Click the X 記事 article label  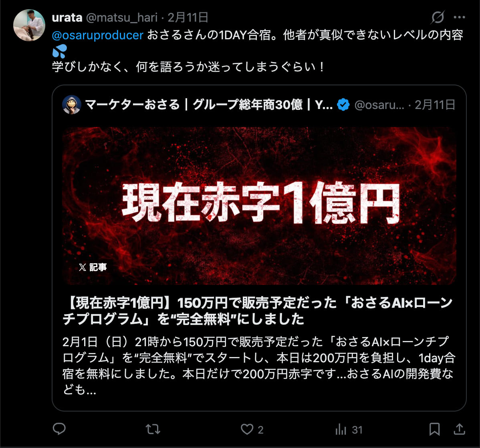click(x=93, y=267)
